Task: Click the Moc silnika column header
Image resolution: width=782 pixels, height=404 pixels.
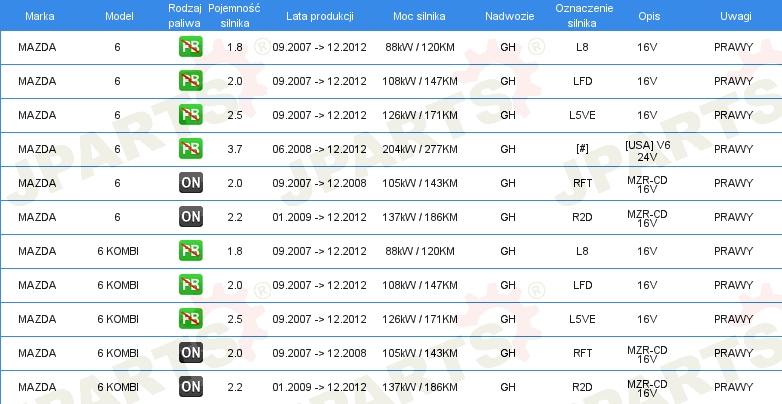Action: tap(419, 16)
